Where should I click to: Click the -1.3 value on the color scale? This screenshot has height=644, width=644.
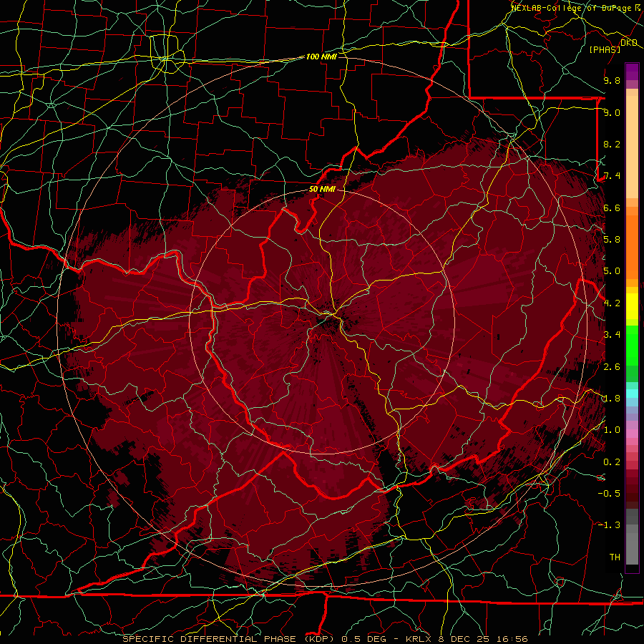coord(609,525)
